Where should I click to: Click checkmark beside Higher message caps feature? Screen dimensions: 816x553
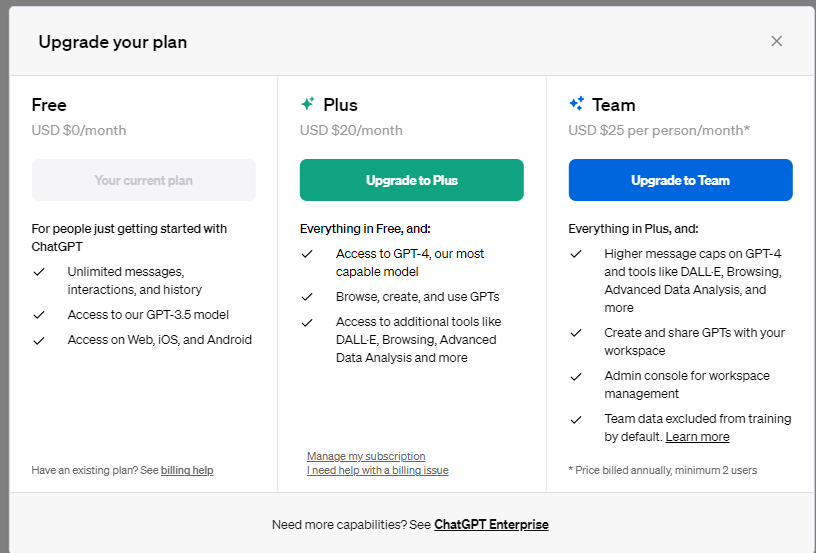(576, 254)
